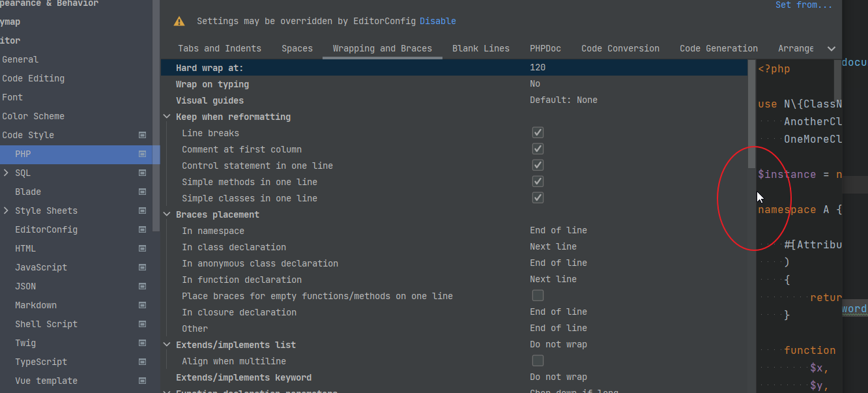Viewport: 868px width, 393px height.
Task: Click Extends/implements list Do not wrap value
Action: [x=558, y=344]
